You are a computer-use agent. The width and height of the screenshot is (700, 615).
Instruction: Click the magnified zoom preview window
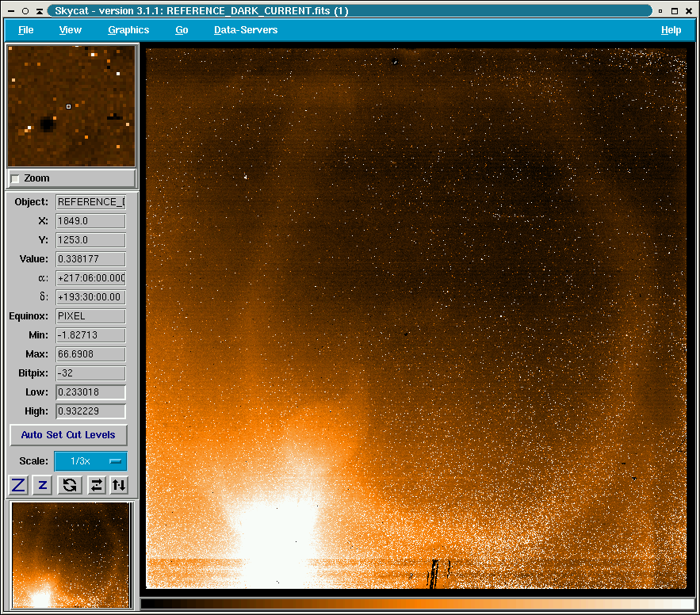pyautogui.click(x=71, y=105)
